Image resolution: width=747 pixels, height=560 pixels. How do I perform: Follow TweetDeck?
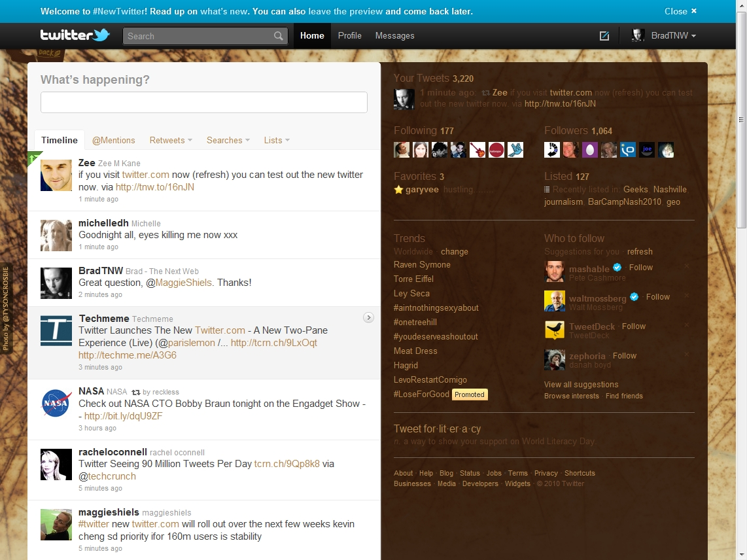634,326
